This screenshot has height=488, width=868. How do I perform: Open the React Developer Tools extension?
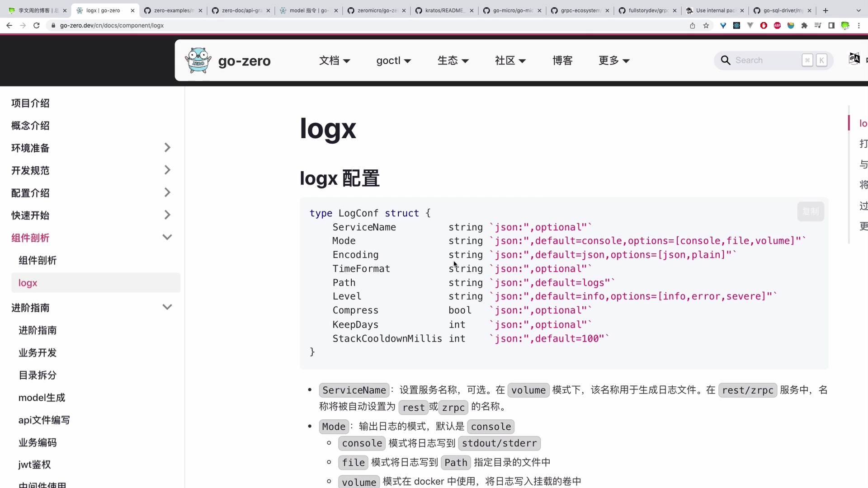click(x=736, y=26)
